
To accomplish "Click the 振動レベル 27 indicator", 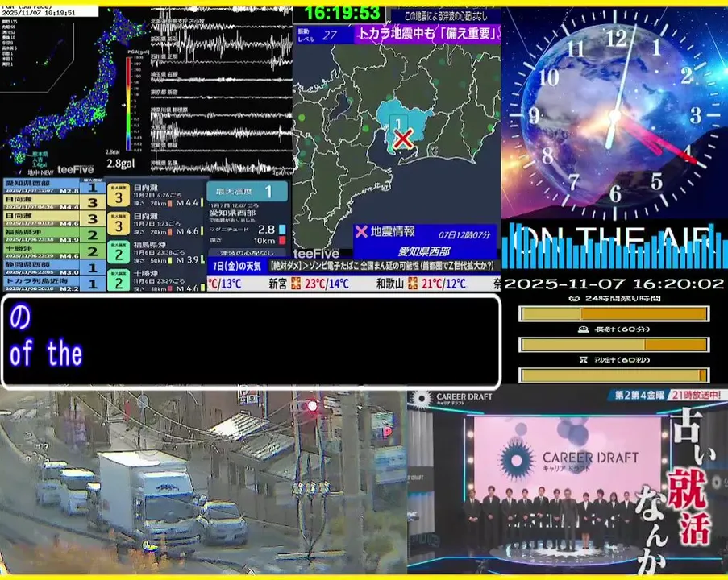I will (325, 35).
